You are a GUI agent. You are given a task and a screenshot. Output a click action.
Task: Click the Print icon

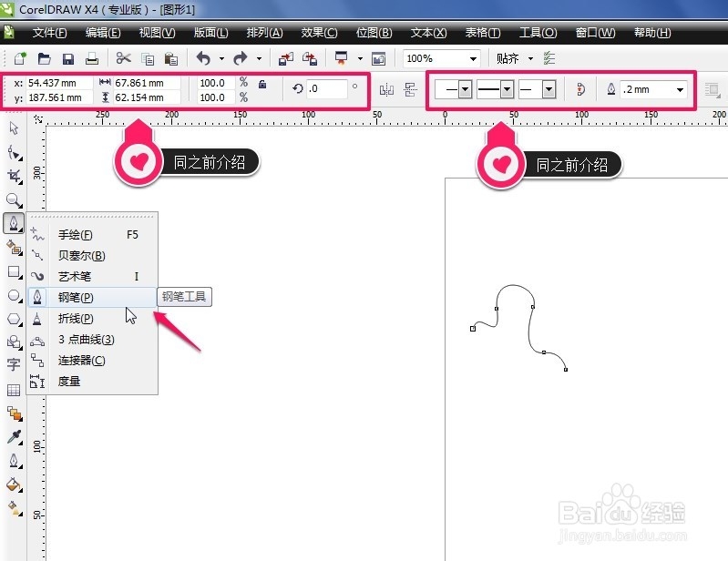[92, 58]
